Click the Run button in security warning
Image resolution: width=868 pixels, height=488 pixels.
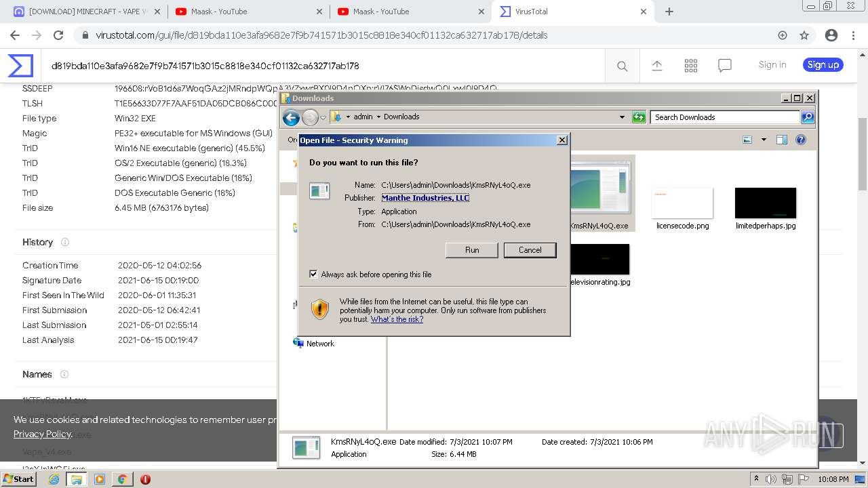point(472,250)
